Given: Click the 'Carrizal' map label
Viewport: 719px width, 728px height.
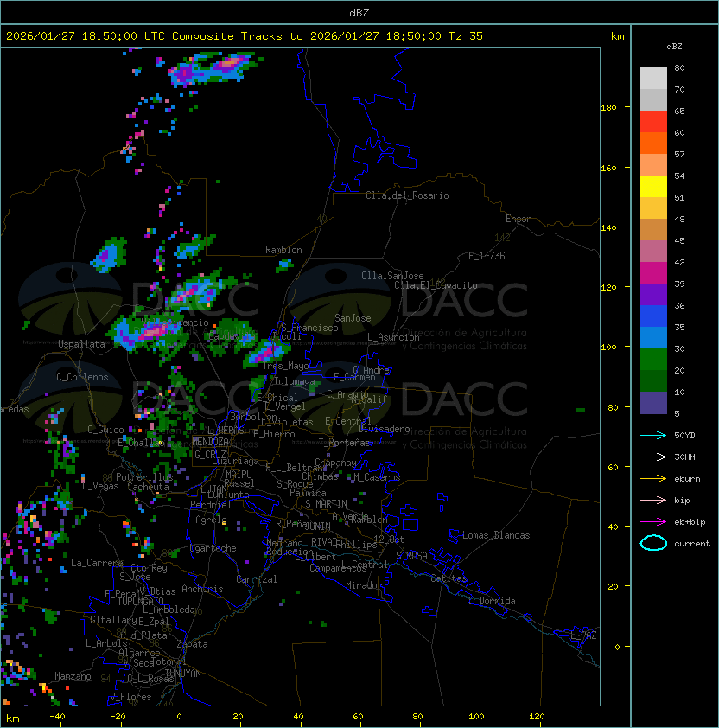Looking at the screenshot, I should [x=257, y=579].
